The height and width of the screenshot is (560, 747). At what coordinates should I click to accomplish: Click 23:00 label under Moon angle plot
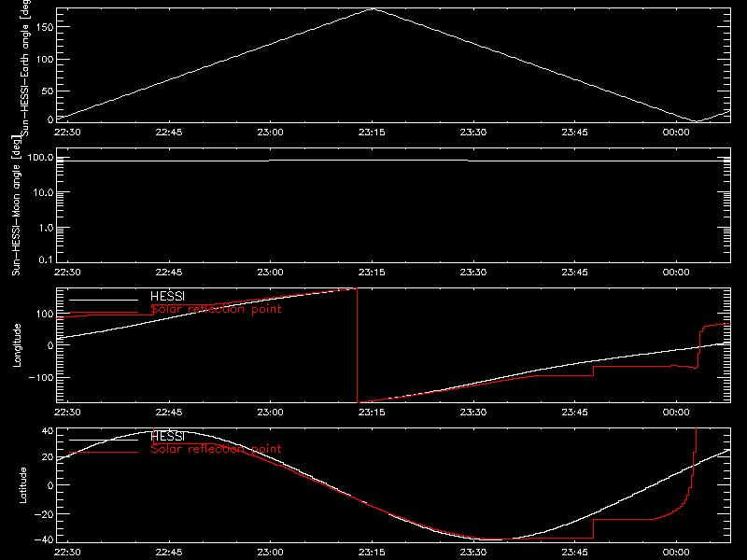pyautogui.click(x=270, y=273)
